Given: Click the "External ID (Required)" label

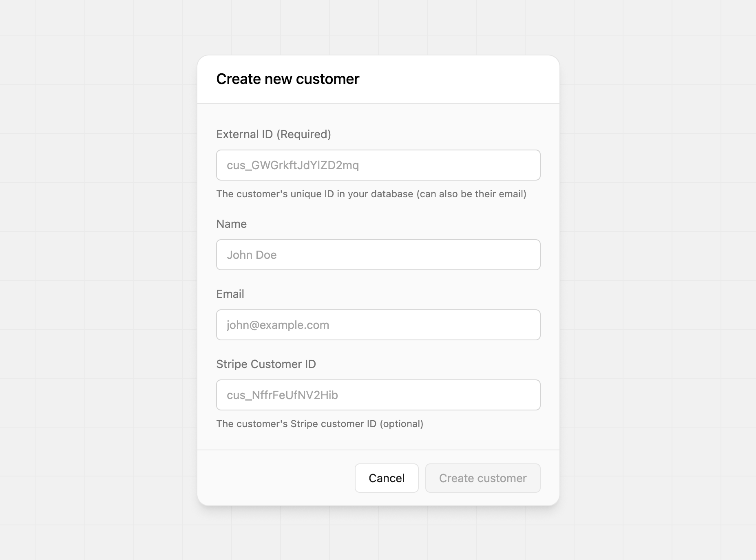Looking at the screenshot, I should [273, 134].
